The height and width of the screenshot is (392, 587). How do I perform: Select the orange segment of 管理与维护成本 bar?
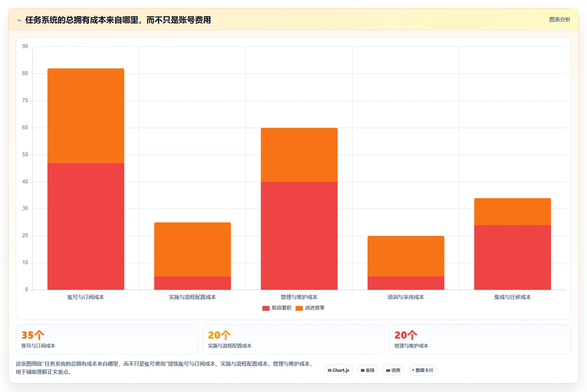click(x=299, y=155)
